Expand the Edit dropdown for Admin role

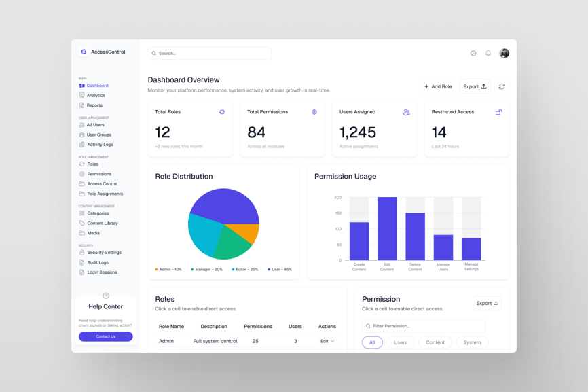[x=327, y=341]
